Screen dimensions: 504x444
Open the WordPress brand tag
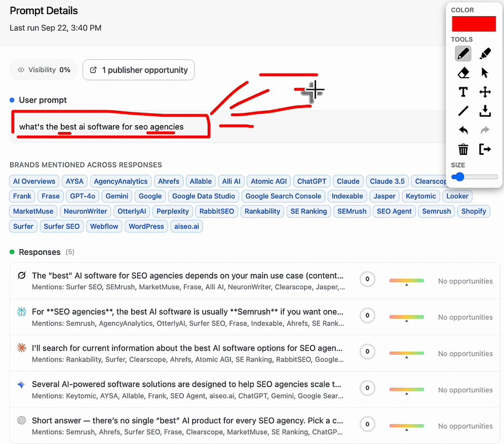click(x=146, y=226)
